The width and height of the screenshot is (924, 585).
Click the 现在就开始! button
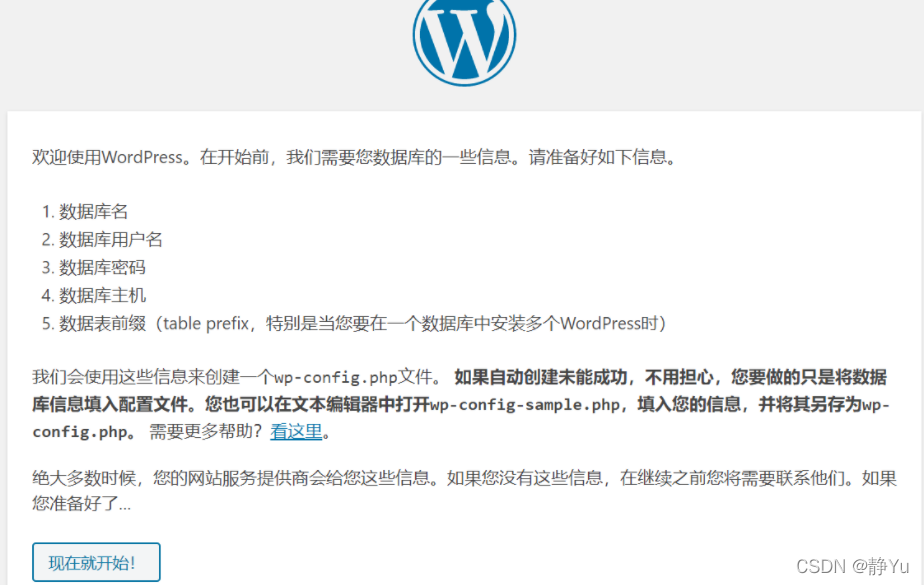[x=96, y=563]
